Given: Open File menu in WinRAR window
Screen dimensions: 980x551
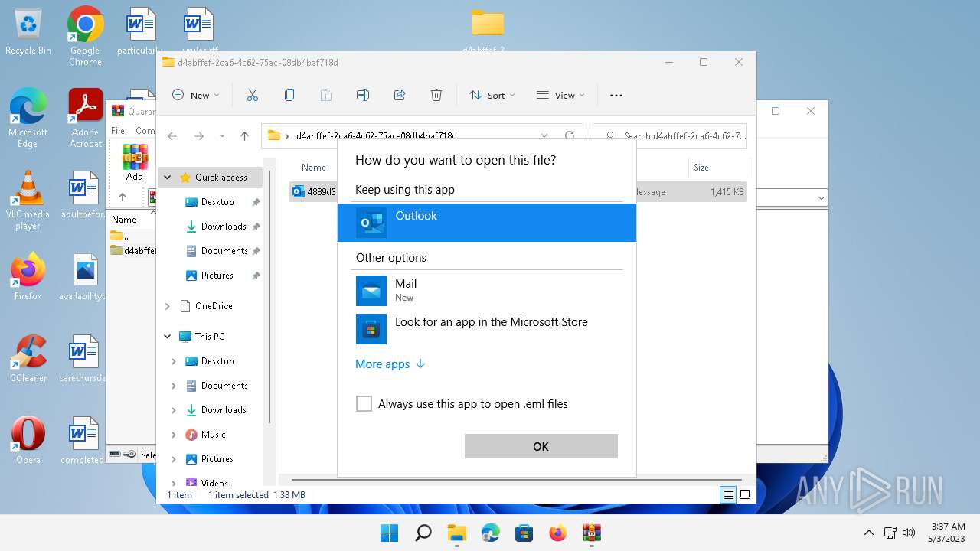Looking at the screenshot, I should pos(118,131).
